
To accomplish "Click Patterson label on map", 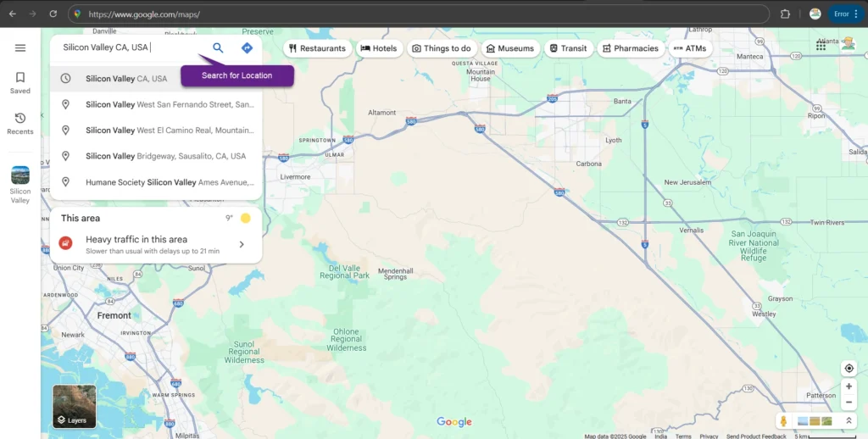I will click(821, 395).
